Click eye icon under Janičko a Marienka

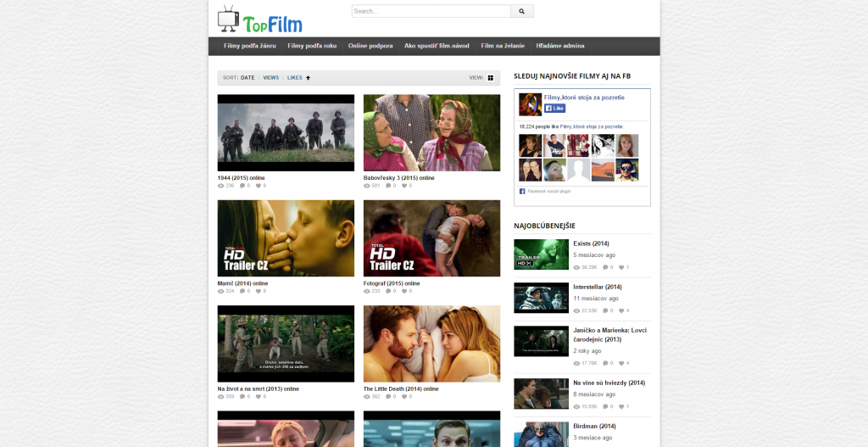[x=576, y=363]
